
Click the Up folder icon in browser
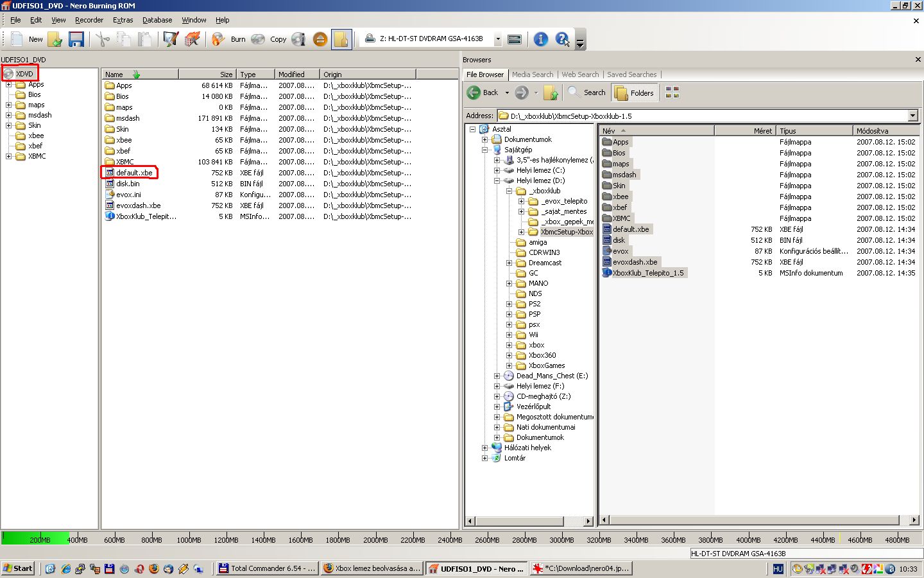[x=551, y=93]
